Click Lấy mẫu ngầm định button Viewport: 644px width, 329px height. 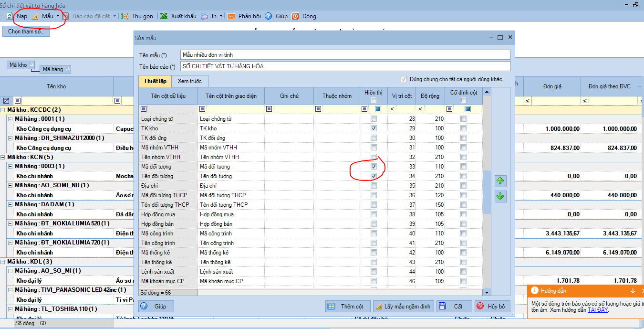404,306
